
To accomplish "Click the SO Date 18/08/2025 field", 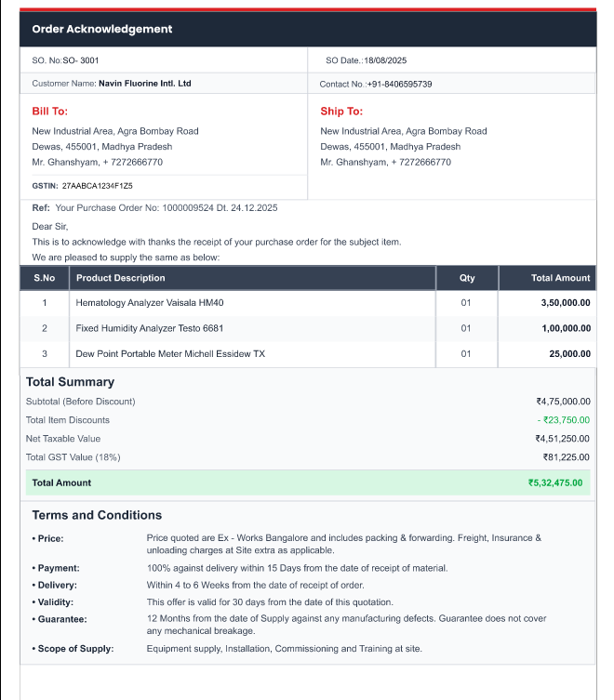I will pos(385,60).
